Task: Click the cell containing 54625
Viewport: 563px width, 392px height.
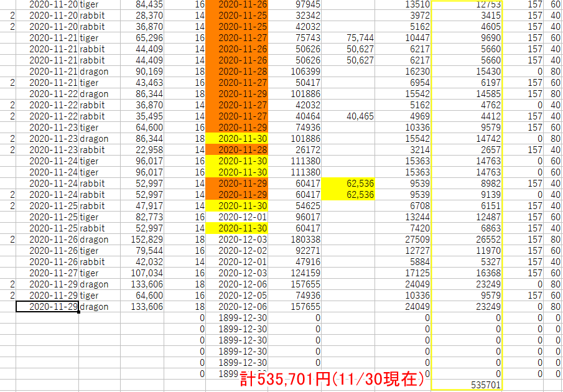Action: pos(294,206)
